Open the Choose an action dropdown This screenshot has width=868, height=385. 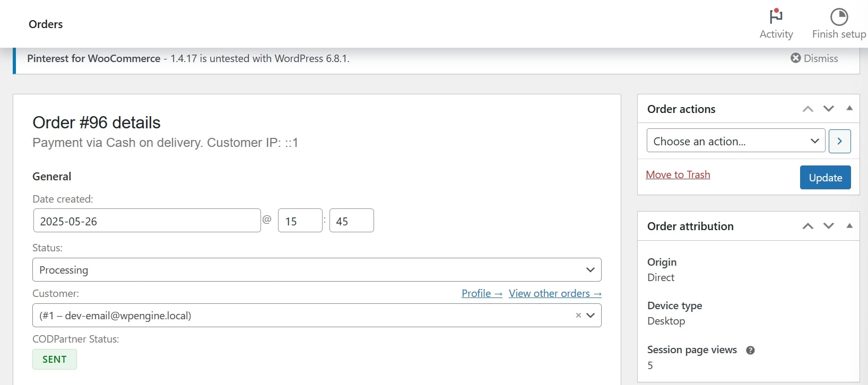coord(735,141)
